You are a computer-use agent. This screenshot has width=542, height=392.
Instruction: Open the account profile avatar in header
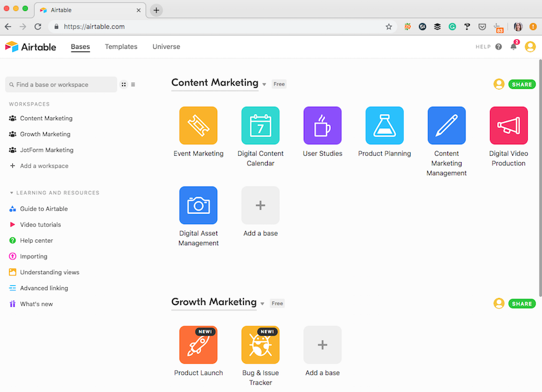[x=530, y=46]
